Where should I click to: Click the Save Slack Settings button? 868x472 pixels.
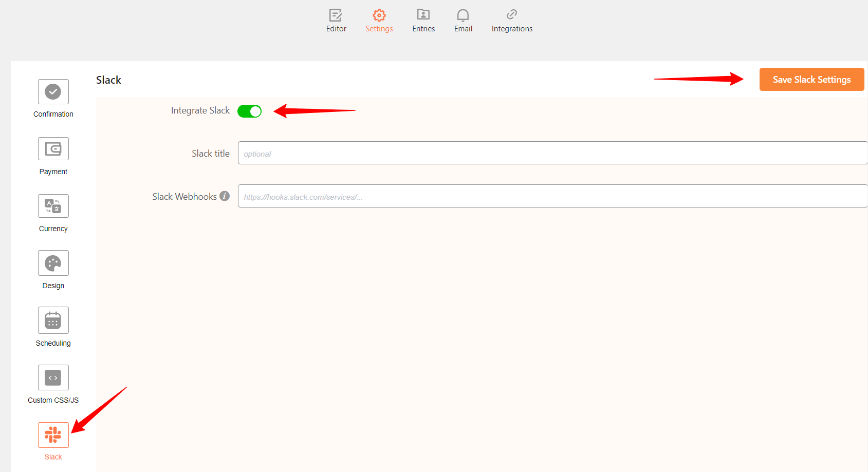pyautogui.click(x=812, y=80)
